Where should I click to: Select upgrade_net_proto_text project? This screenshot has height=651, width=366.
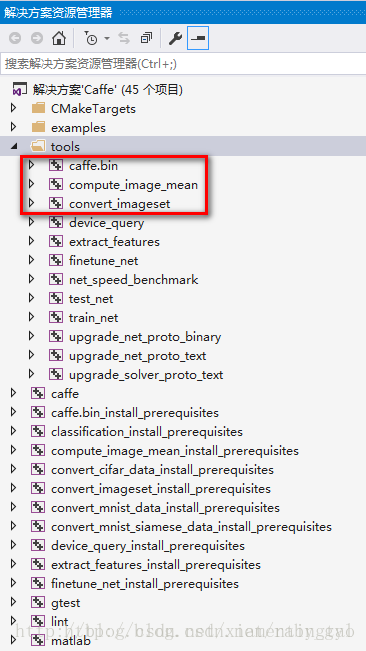[137, 356]
